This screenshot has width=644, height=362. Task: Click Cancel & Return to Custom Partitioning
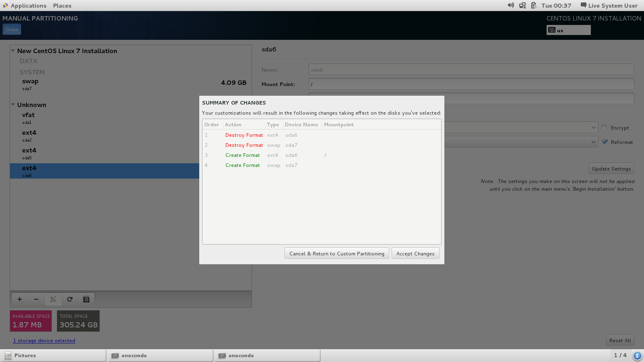pos(337,253)
